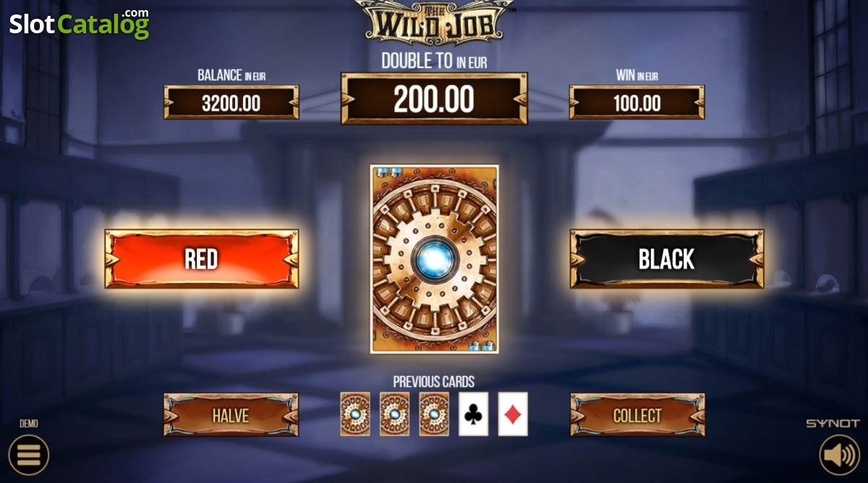Click the first face-down previous card
The height and width of the screenshot is (483, 868).
pyautogui.click(x=355, y=414)
